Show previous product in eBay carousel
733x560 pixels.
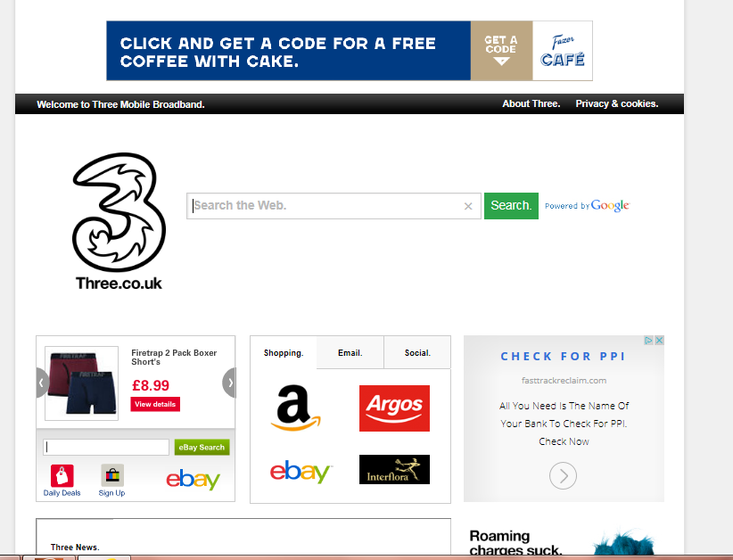42,383
